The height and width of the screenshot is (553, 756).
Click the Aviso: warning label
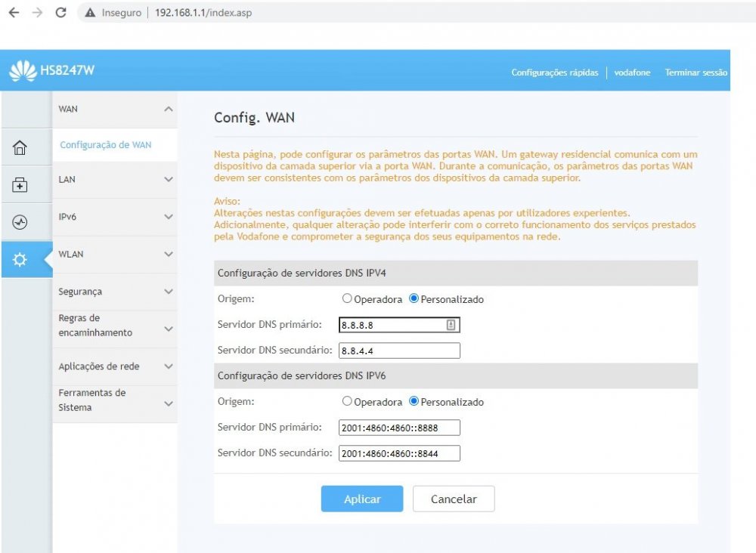click(x=227, y=201)
